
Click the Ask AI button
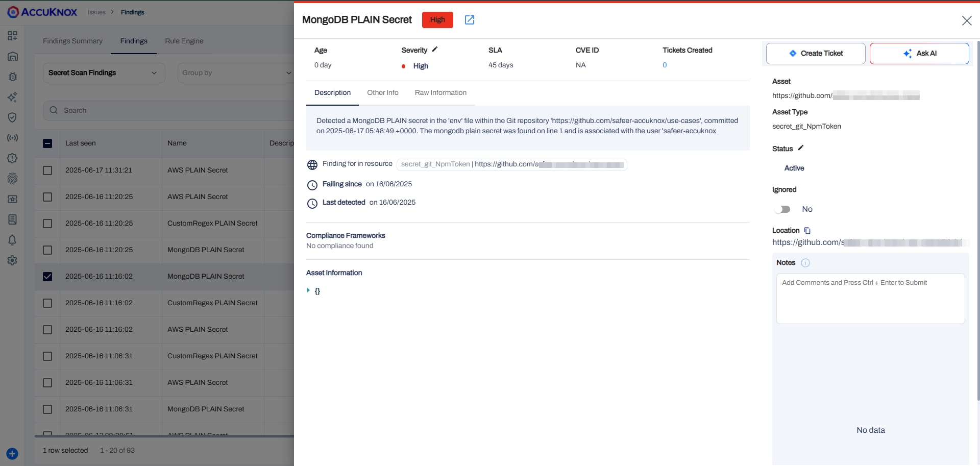919,54
